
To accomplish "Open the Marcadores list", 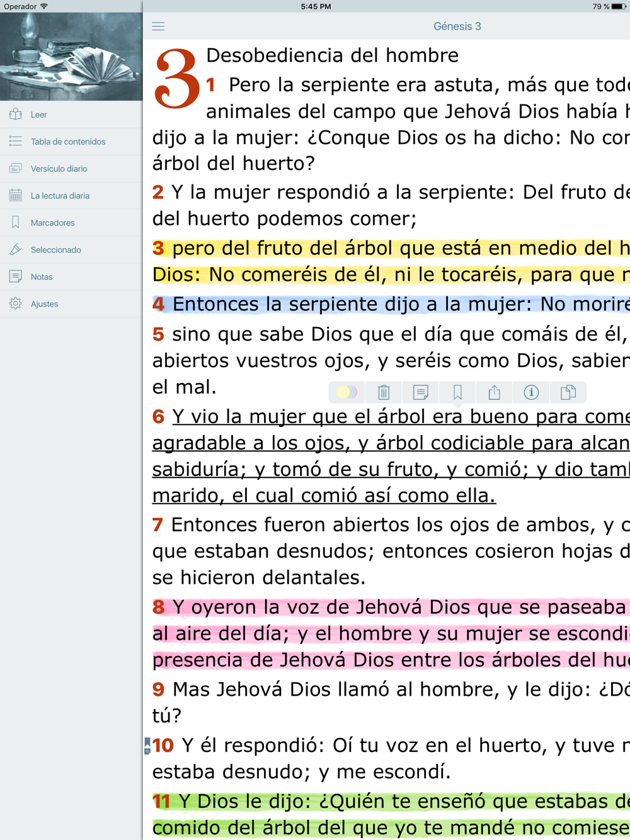I will [71, 223].
